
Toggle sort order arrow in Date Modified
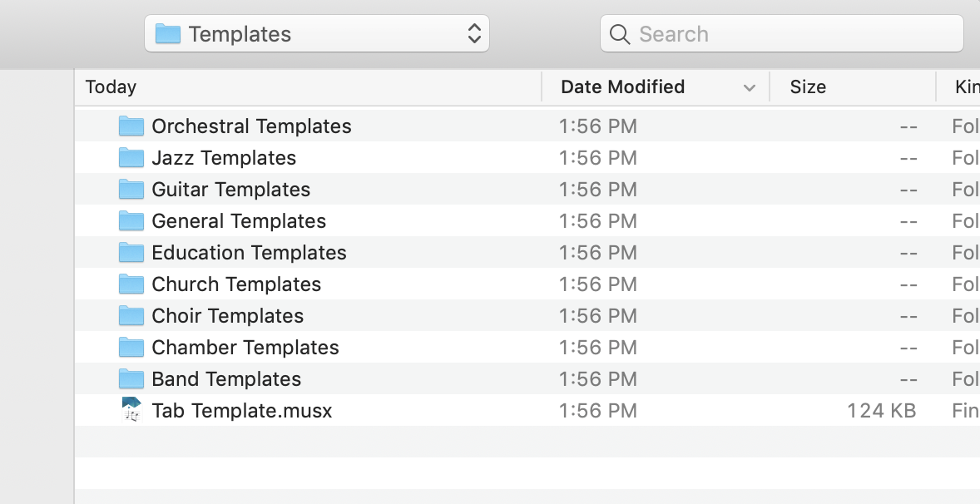point(750,87)
